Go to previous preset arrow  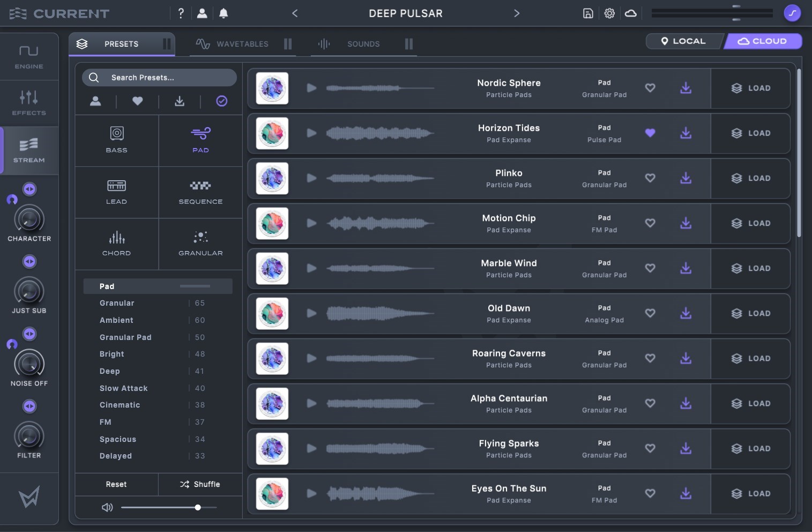tap(295, 13)
